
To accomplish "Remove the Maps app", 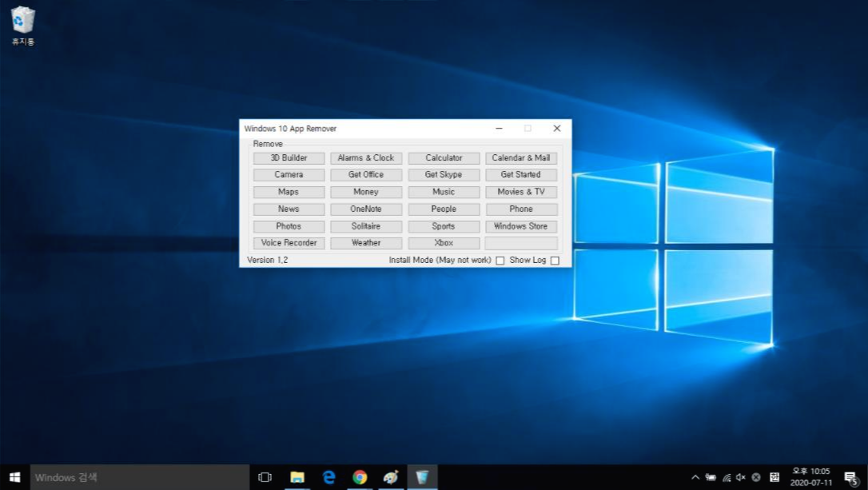I will (x=289, y=192).
